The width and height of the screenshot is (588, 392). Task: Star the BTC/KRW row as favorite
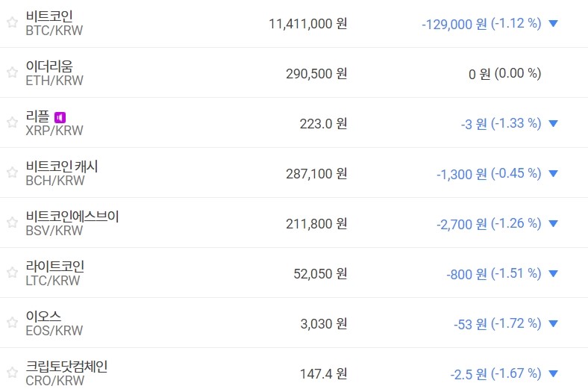click(x=12, y=22)
